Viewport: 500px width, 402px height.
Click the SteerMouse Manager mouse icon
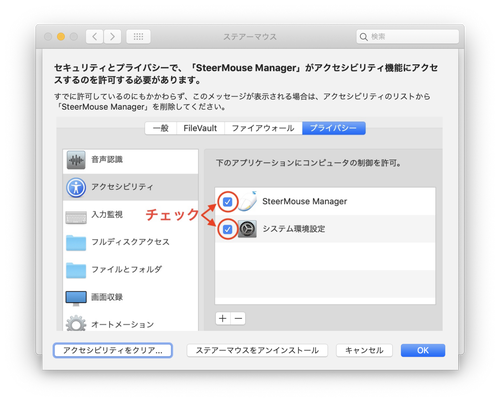(x=247, y=201)
